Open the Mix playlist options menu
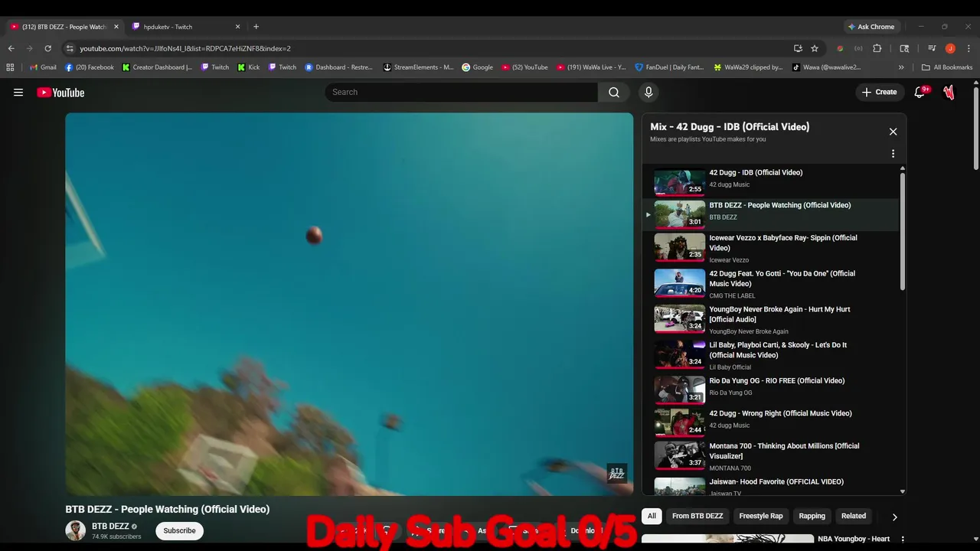This screenshot has height=551, width=980. (x=893, y=154)
